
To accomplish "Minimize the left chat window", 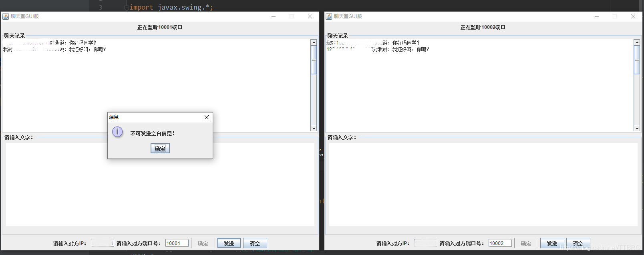I will tap(274, 16).
